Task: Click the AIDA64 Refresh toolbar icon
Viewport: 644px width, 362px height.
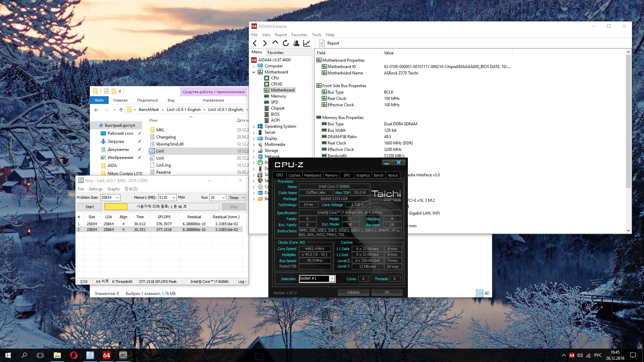Action: pos(286,43)
